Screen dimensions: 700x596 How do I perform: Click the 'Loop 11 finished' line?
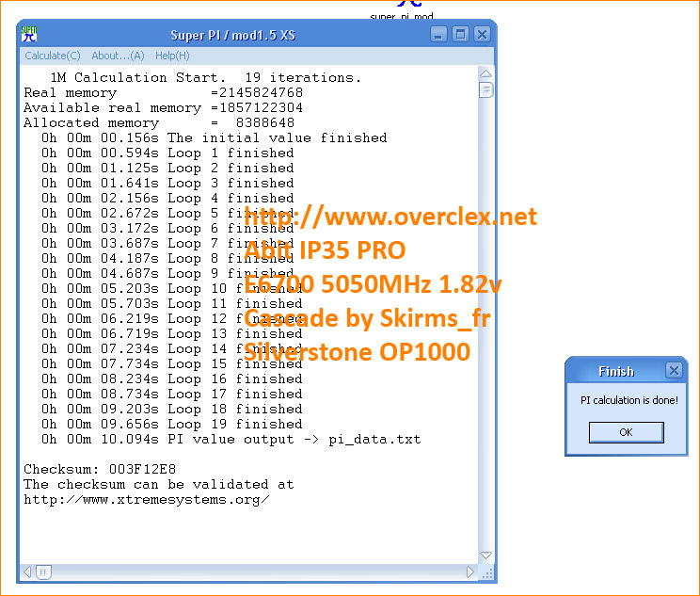pos(172,304)
